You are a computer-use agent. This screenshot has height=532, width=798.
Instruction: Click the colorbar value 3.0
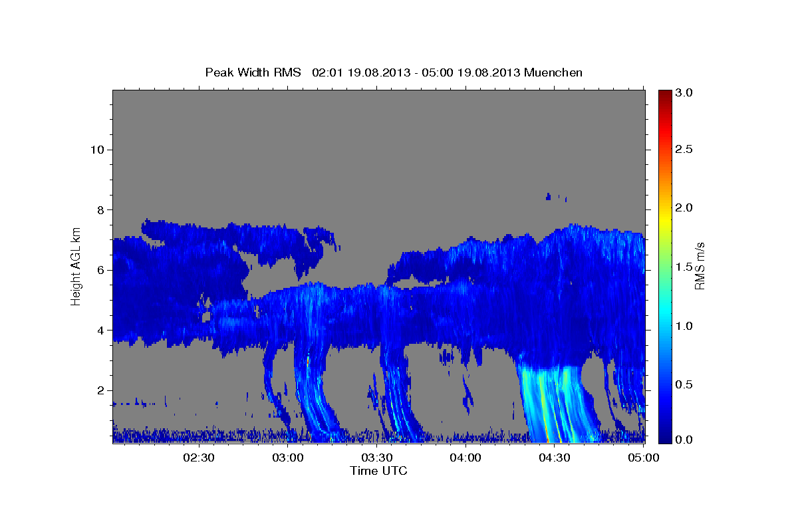coord(685,93)
